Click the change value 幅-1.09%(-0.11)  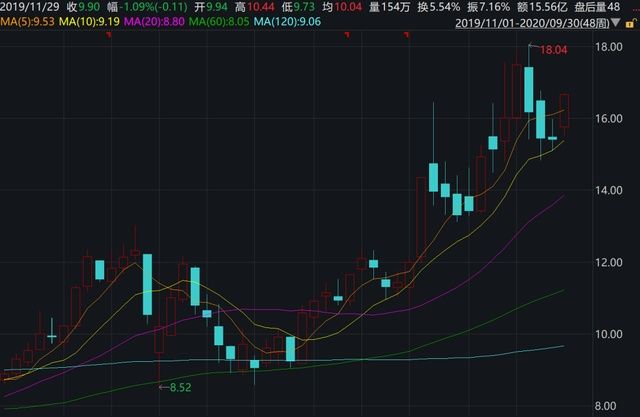click(147, 7)
